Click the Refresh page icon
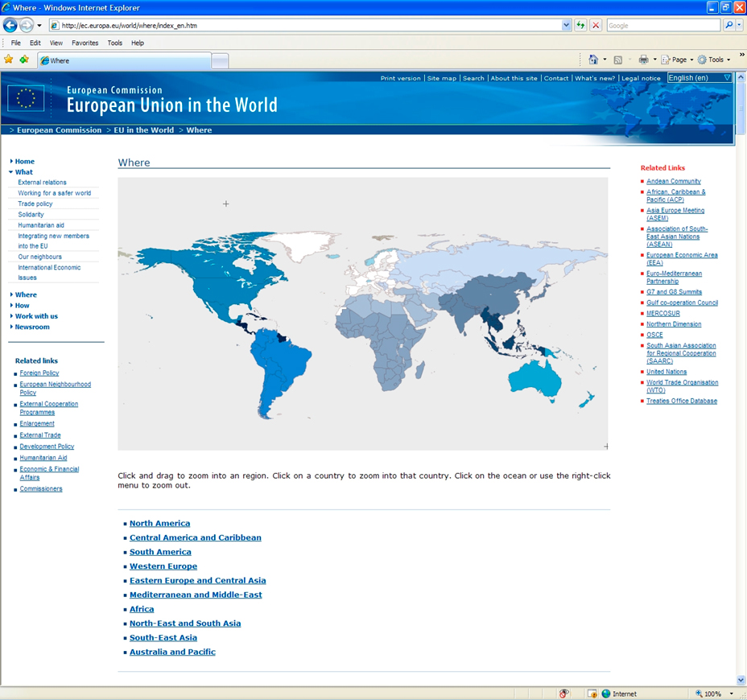The height and width of the screenshot is (700, 747). coord(580,25)
